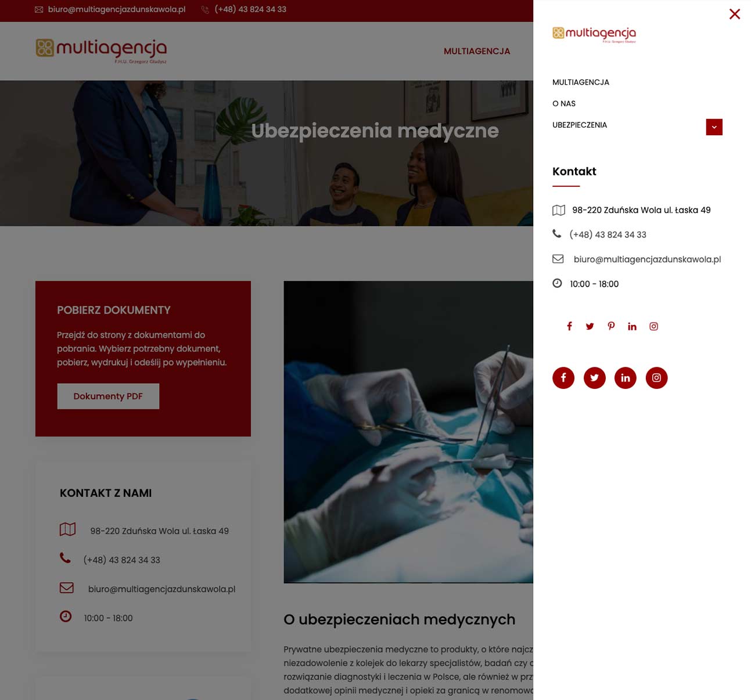Click the small LinkedIn icon in sidebar
This screenshot has width=751, height=700.
pyautogui.click(x=632, y=326)
